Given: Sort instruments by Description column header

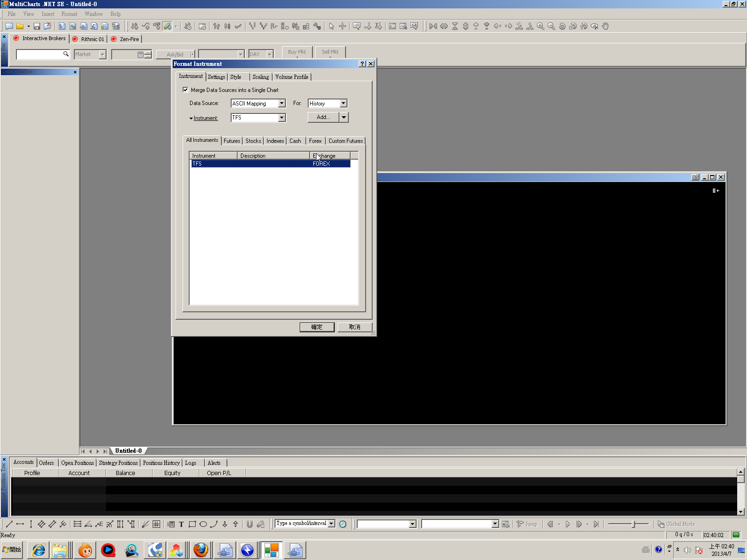Looking at the screenshot, I should click(x=274, y=156).
